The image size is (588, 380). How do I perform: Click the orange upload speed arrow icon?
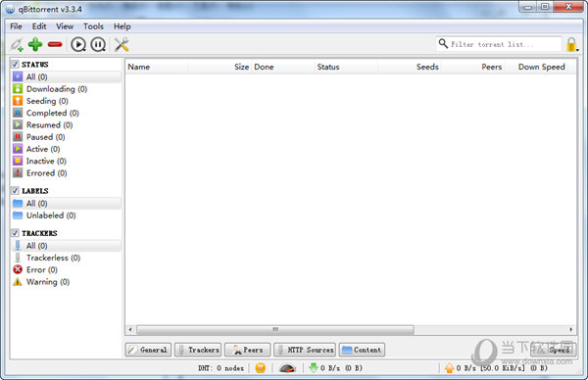(x=449, y=367)
